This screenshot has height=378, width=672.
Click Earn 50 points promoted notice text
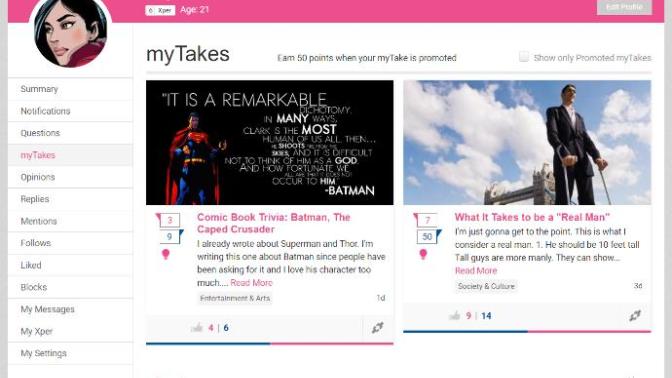pyautogui.click(x=366, y=58)
